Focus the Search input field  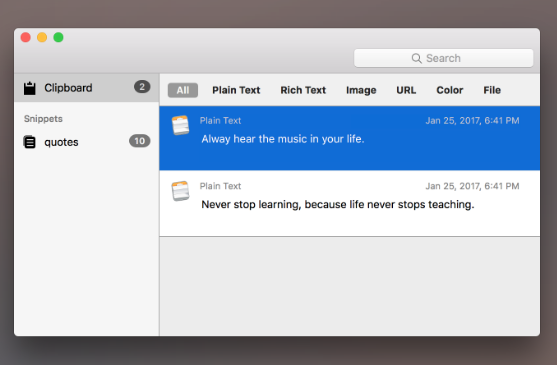click(x=443, y=58)
